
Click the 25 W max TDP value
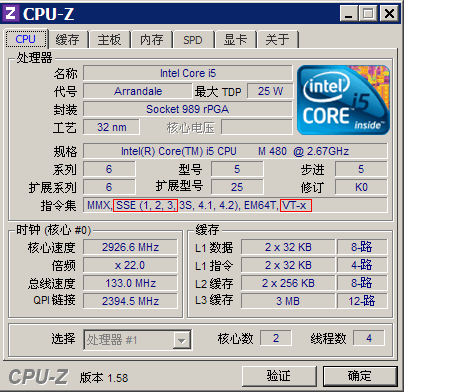270,91
